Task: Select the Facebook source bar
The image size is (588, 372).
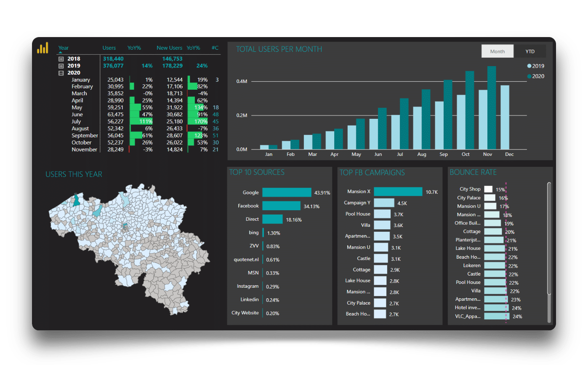Action: point(282,206)
